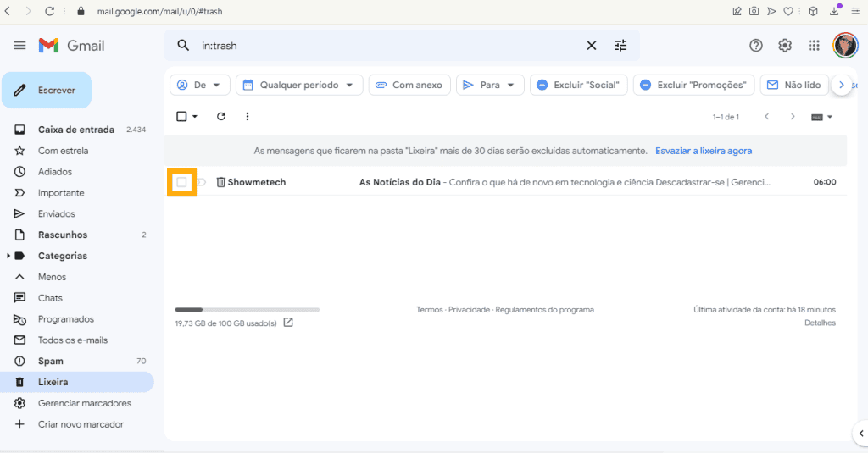The height and width of the screenshot is (453, 868).
Task: Click the Gmail logo
Action: 71,46
